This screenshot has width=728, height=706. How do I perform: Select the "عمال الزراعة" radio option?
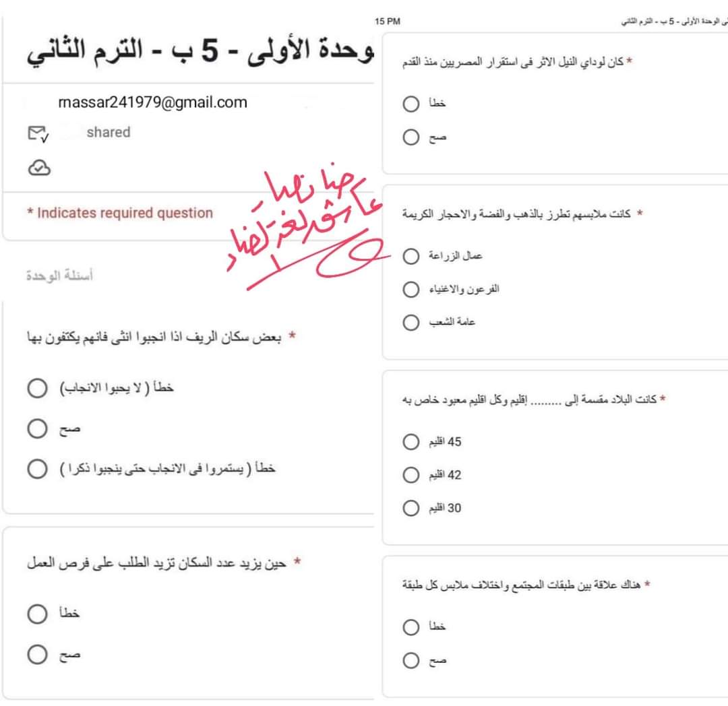pyautogui.click(x=411, y=256)
